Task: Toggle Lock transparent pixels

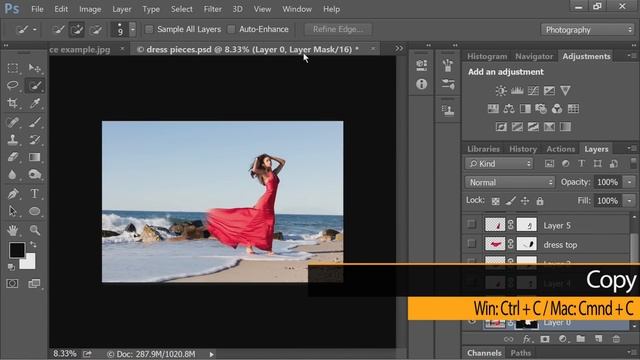Action: click(496, 201)
